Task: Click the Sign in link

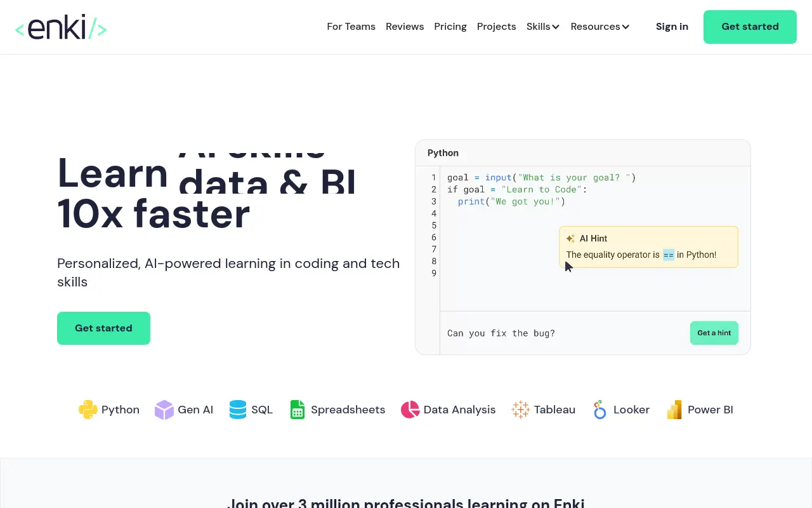Action: pos(672,27)
